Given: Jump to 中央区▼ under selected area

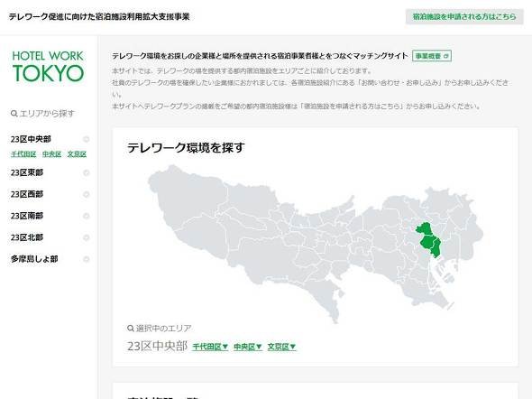Looking at the screenshot, I should tap(248, 347).
